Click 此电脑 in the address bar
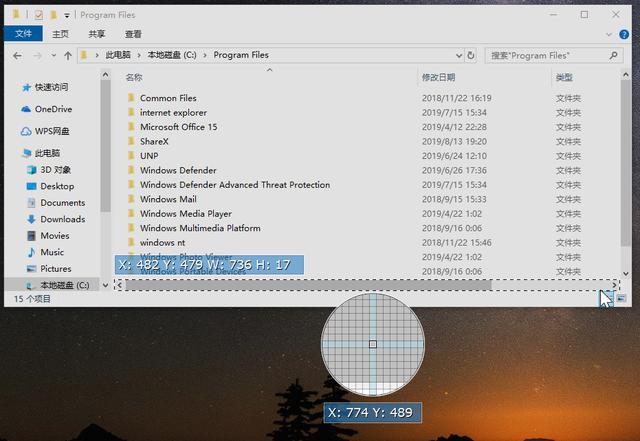640x441 pixels. pos(118,55)
